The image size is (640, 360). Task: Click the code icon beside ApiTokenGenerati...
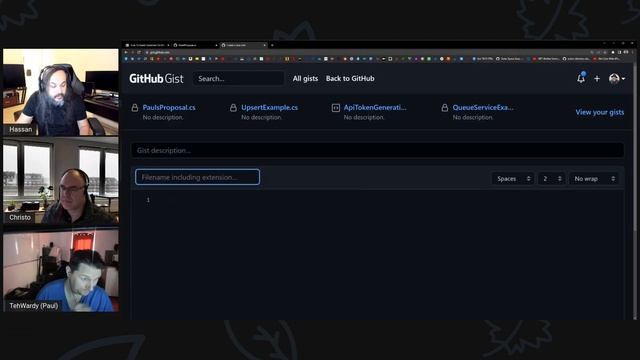pos(336,108)
